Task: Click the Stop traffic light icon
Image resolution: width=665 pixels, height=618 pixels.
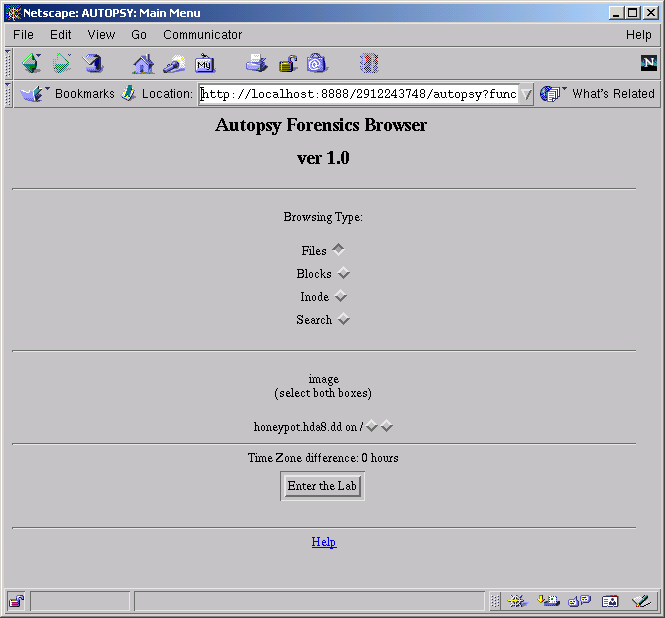Action: [x=369, y=64]
